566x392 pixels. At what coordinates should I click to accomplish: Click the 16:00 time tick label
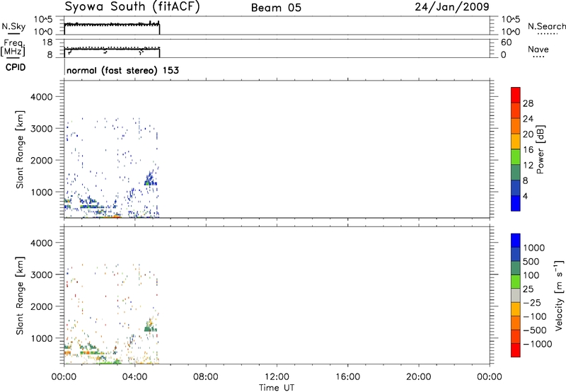click(347, 377)
